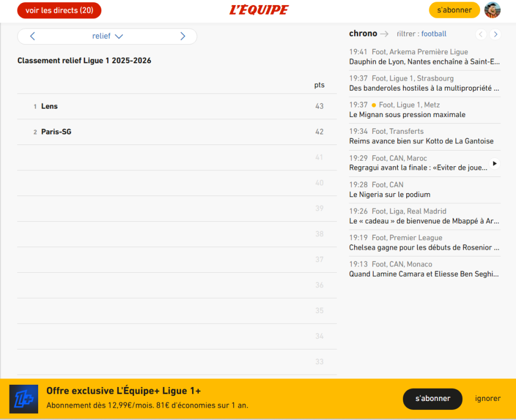The width and height of the screenshot is (516, 420).
Task: Change the chrono football filter
Action: coord(434,34)
